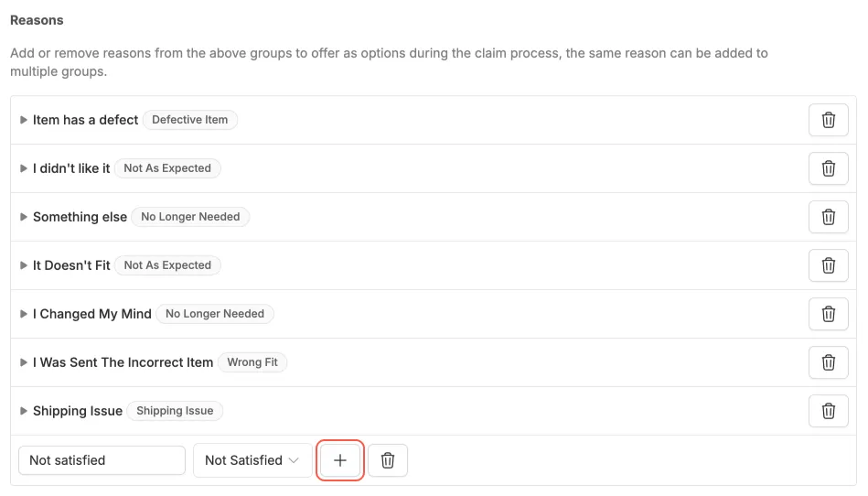Expand 'I Was Sent The Incorrect Item'
The image size is (868, 496).
(x=24, y=362)
